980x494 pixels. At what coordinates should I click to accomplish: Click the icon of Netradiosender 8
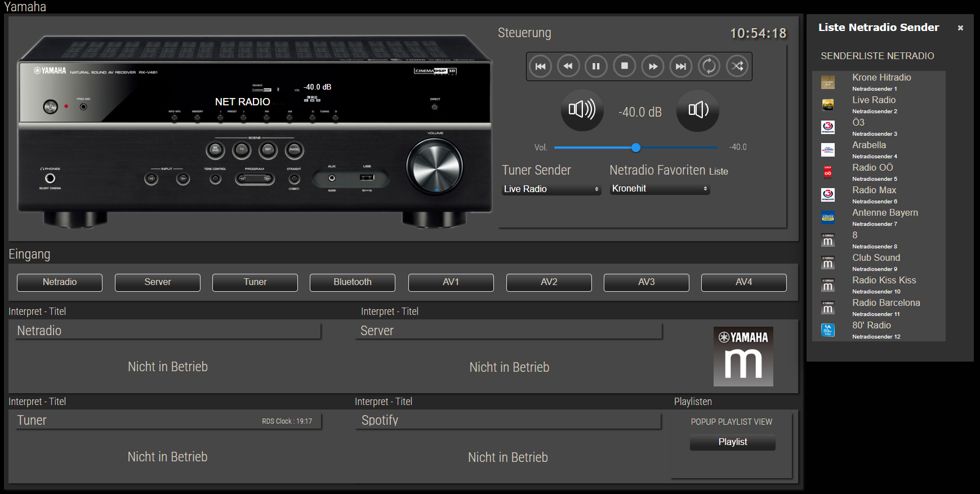click(828, 240)
